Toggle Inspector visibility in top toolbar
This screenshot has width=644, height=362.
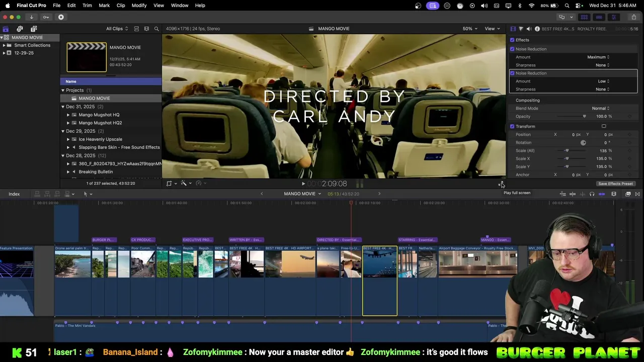[x=613, y=17]
